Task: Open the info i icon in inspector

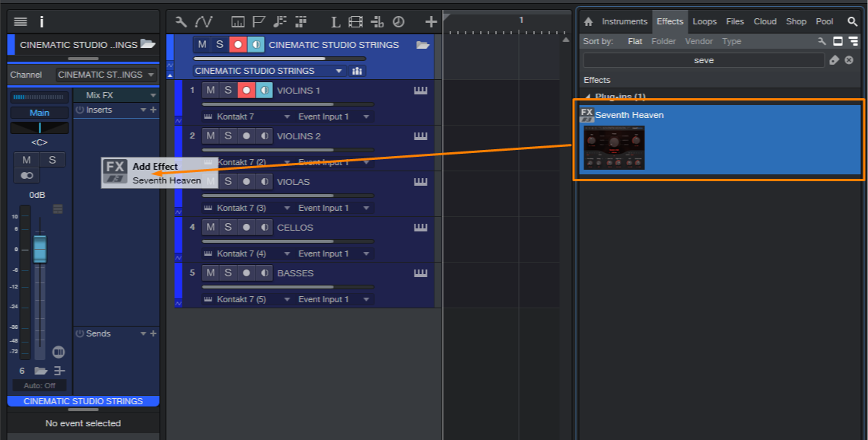Action: [42, 21]
